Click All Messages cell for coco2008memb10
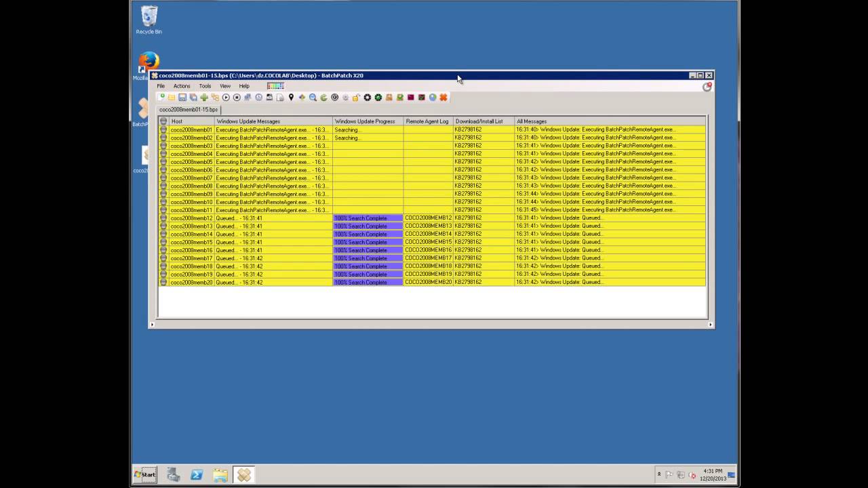 coord(610,202)
